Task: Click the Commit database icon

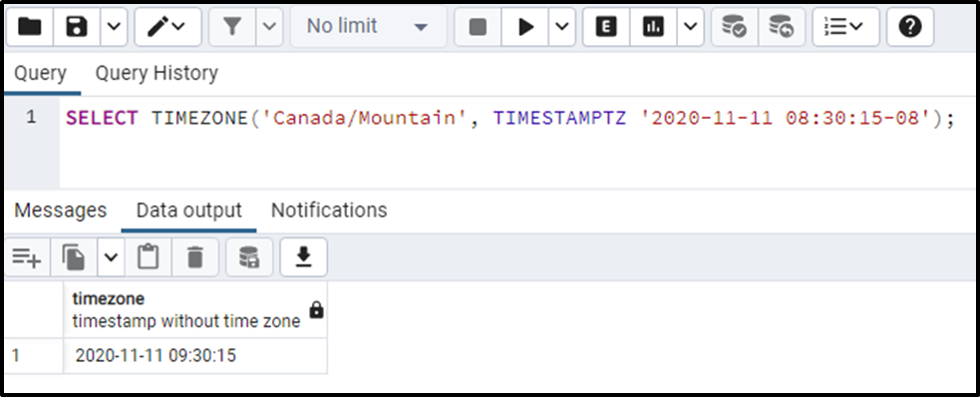Action: [x=735, y=27]
